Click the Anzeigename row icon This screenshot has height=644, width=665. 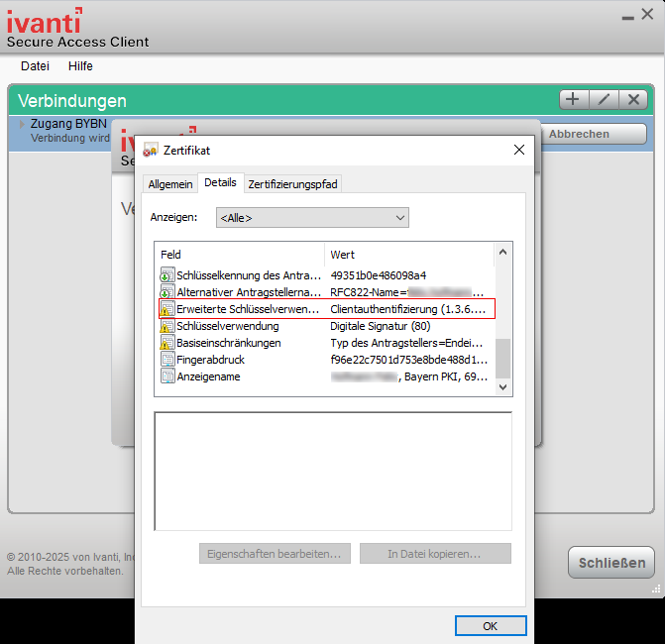pyautogui.click(x=167, y=376)
